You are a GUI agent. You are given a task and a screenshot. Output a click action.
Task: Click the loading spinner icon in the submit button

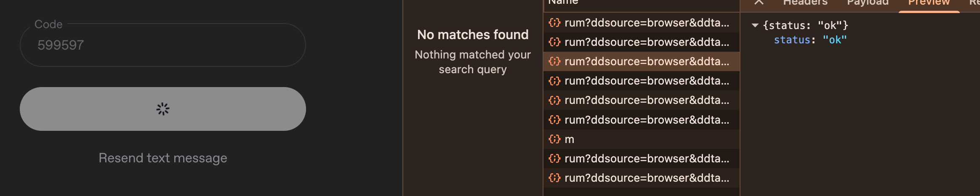(163, 109)
